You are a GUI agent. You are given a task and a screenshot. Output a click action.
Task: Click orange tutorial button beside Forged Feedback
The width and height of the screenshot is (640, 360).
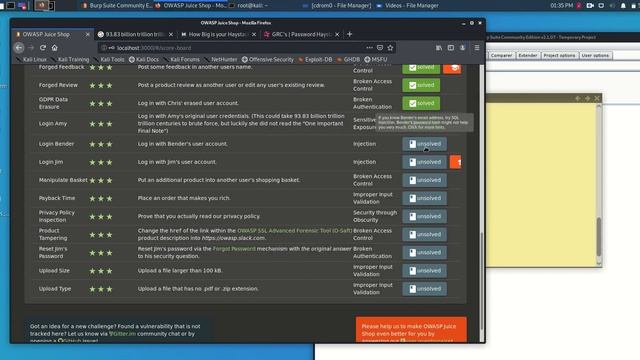point(452,69)
